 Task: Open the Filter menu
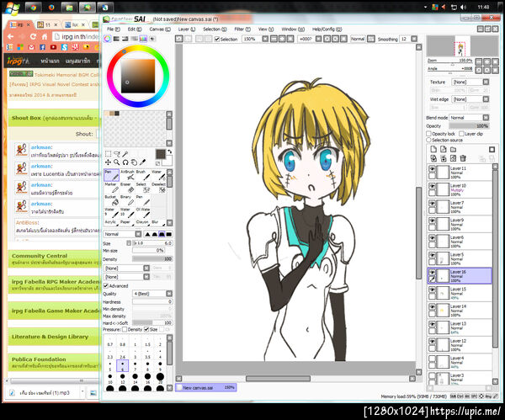pos(242,29)
